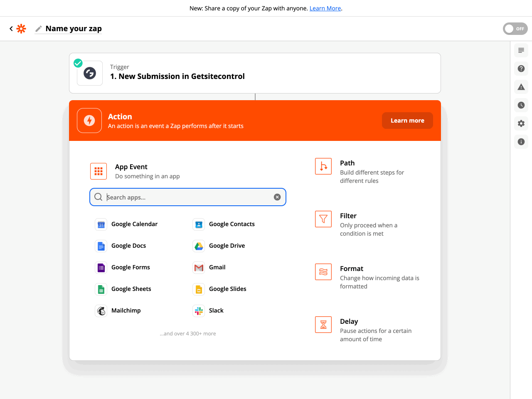Pick Gmail as the action app

click(217, 267)
